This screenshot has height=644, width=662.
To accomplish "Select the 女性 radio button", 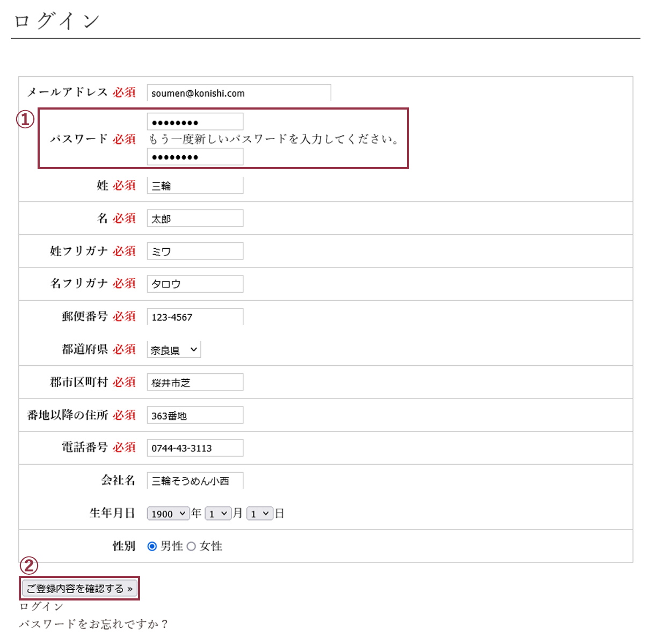I will (x=191, y=546).
